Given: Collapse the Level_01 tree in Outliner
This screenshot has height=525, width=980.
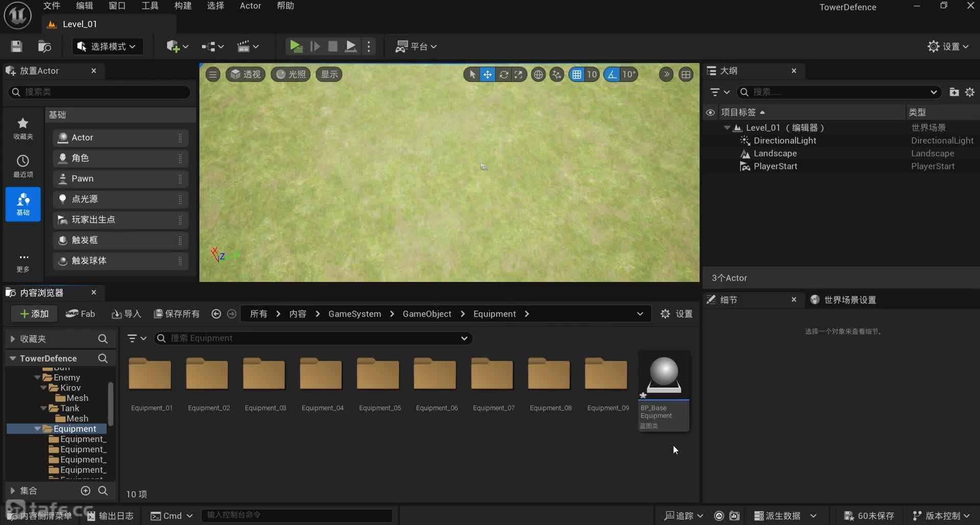Looking at the screenshot, I should [727, 128].
